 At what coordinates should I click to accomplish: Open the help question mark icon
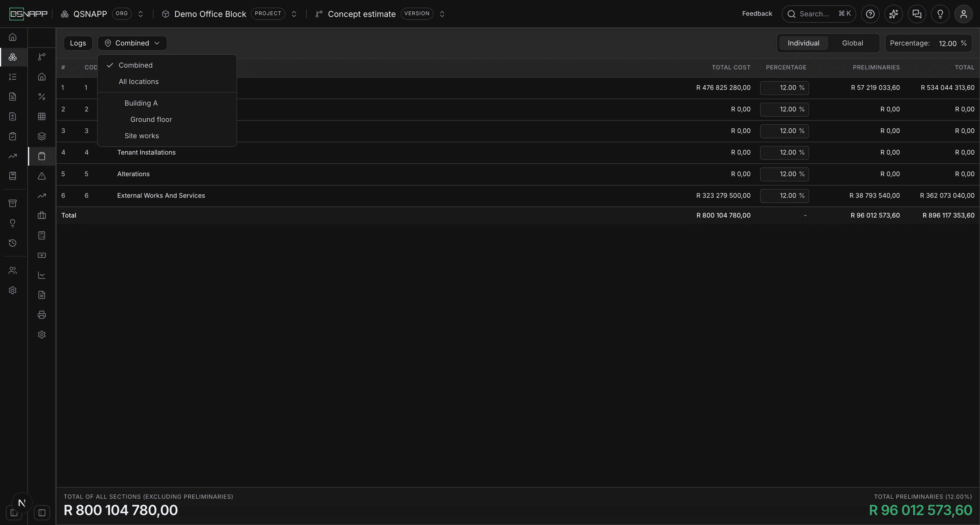[x=870, y=14]
